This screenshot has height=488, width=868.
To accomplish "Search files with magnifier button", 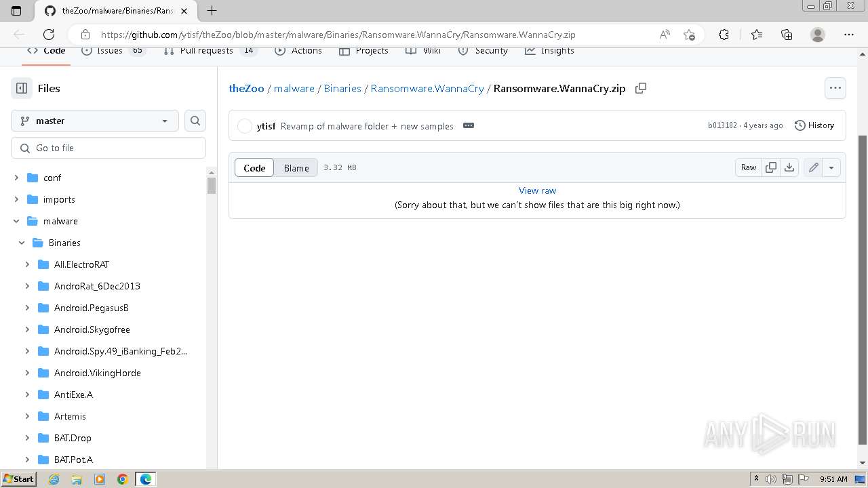I will point(195,121).
